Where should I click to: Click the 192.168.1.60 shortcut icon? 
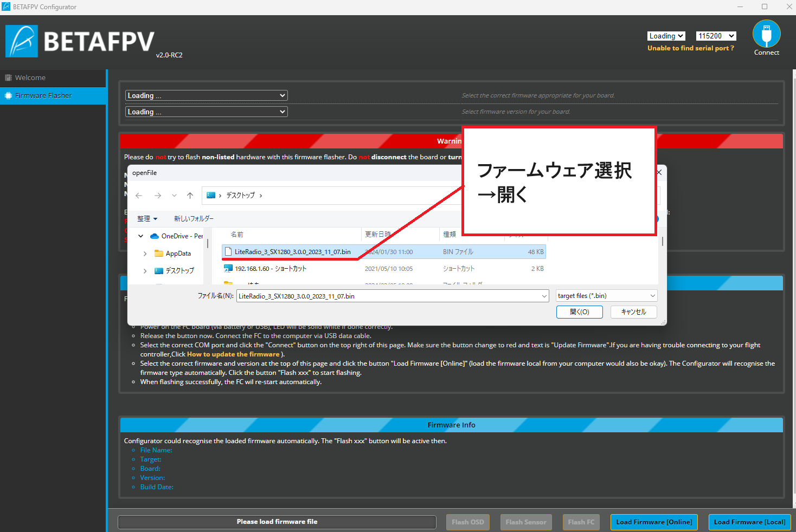tap(228, 269)
